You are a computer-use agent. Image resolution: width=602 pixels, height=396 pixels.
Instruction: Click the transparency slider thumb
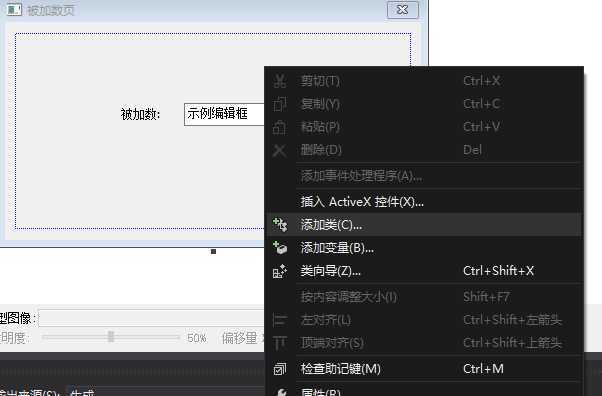[111, 337]
